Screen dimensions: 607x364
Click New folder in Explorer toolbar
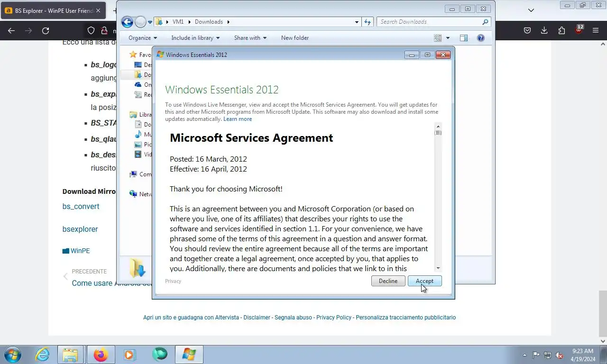[x=294, y=38]
